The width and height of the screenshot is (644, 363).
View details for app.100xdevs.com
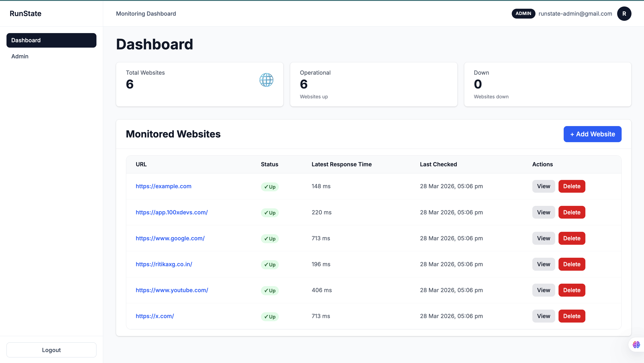(x=544, y=212)
